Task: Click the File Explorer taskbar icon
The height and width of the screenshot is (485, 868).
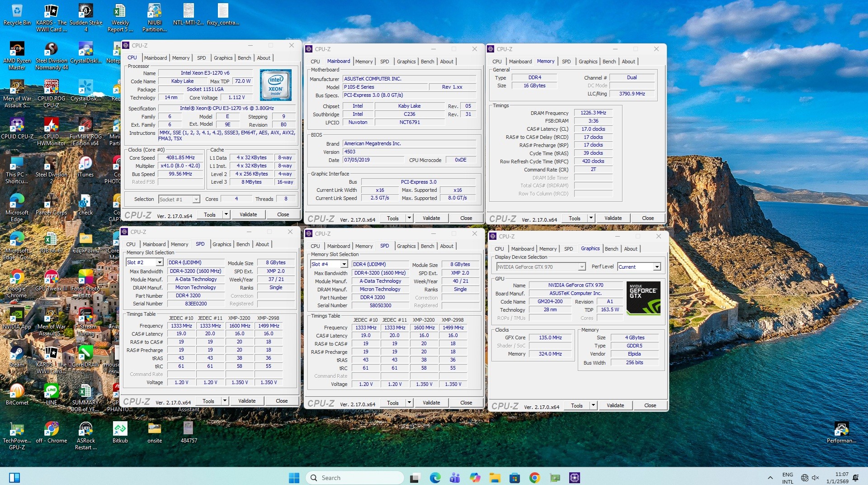Action: pyautogui.click(x=495, y=478)
